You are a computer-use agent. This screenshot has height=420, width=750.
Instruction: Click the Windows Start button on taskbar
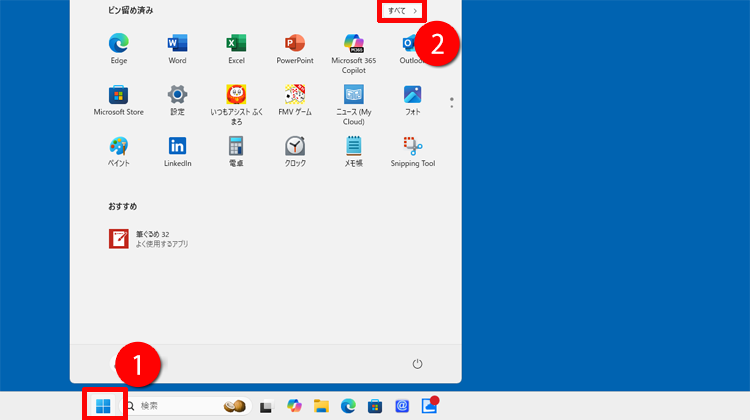(102, 406)
